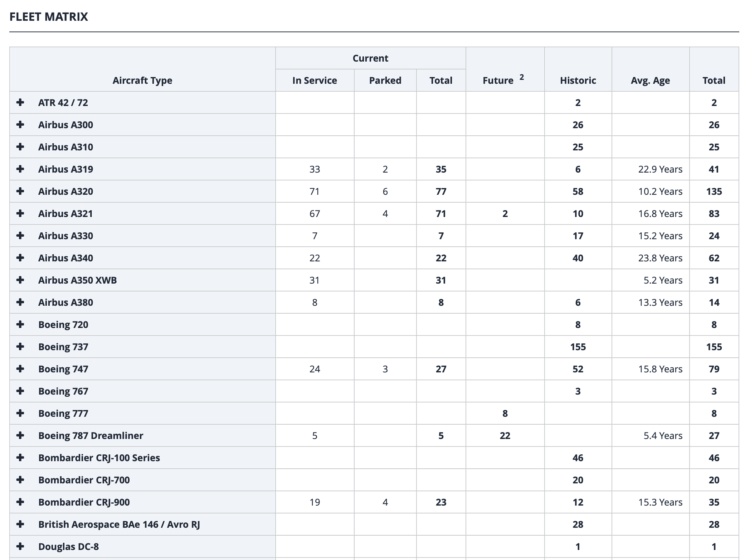
Task: Click the Boeing 787 Dreamliner future value
Action: coord(505,435)
